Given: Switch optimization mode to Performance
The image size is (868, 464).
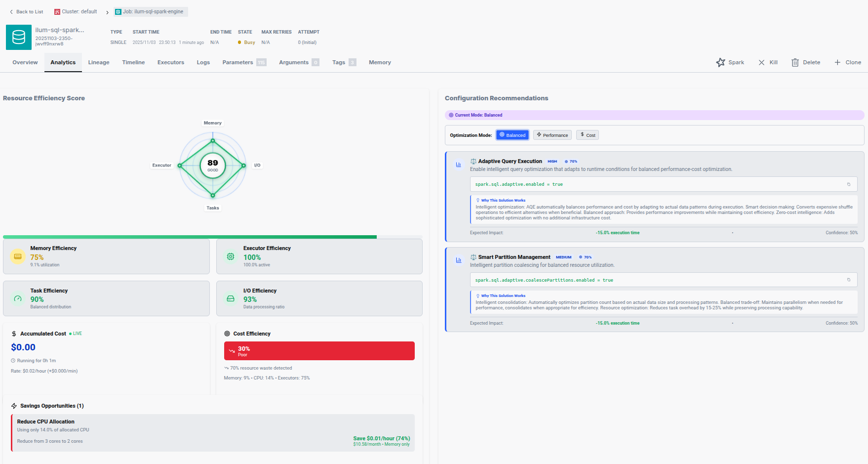Looking at the screenshot, I should pyautogui.click(x=552, y=135).
